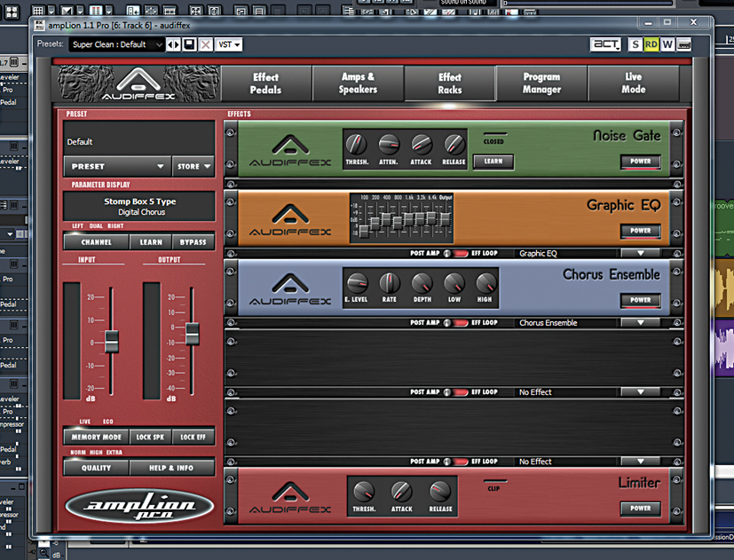Switch to Live Mode tab
The image size is (734, 560).
pos(634,83)
